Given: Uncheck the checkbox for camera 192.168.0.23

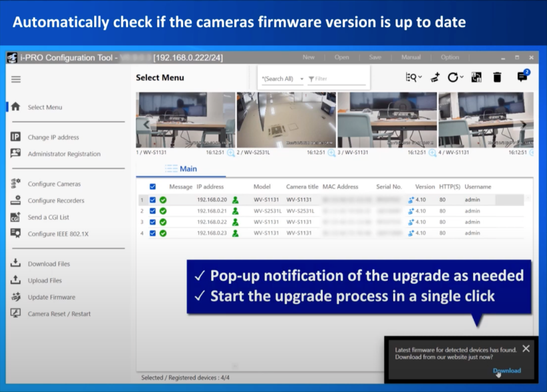Looking at the screenshot, I should [153, 233].
